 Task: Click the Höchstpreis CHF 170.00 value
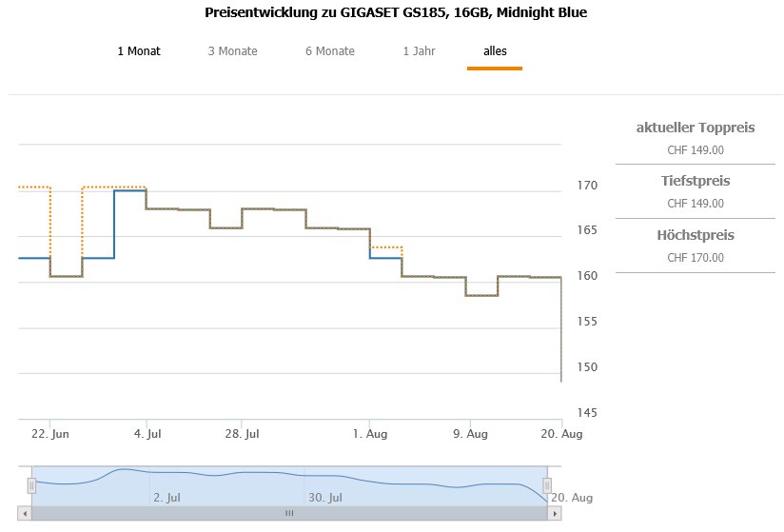click(696, 258)
